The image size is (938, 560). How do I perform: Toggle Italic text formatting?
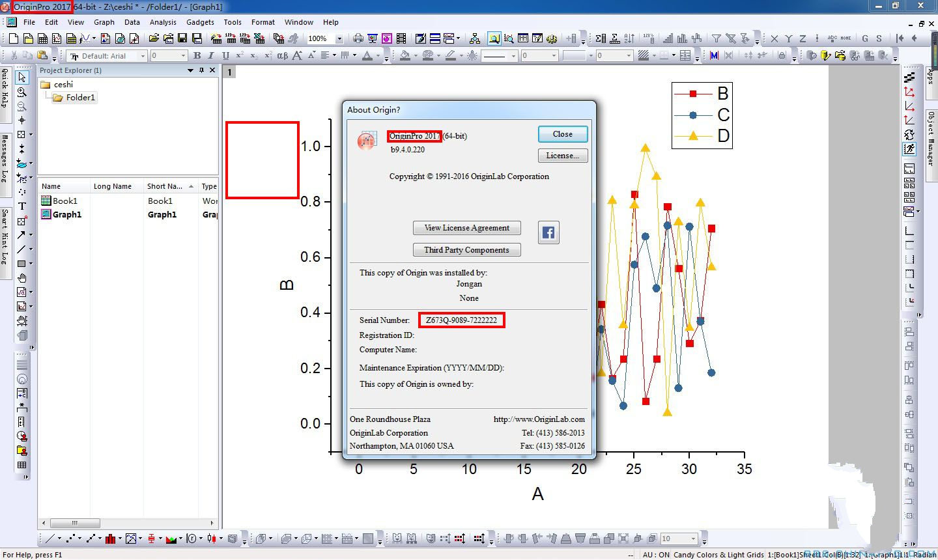pyautogui.click(x=211, y=56)
